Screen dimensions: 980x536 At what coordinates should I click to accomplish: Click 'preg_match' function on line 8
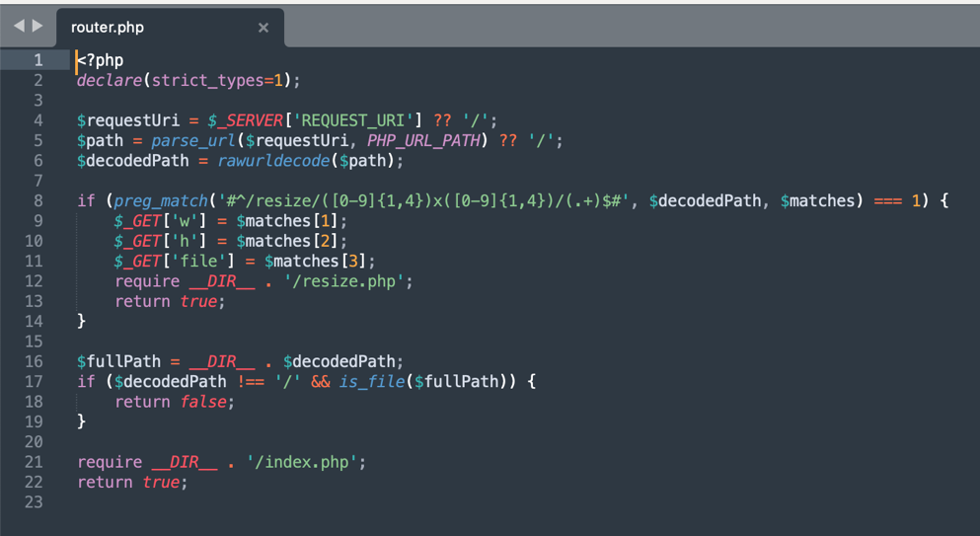(x=161, y=200)
